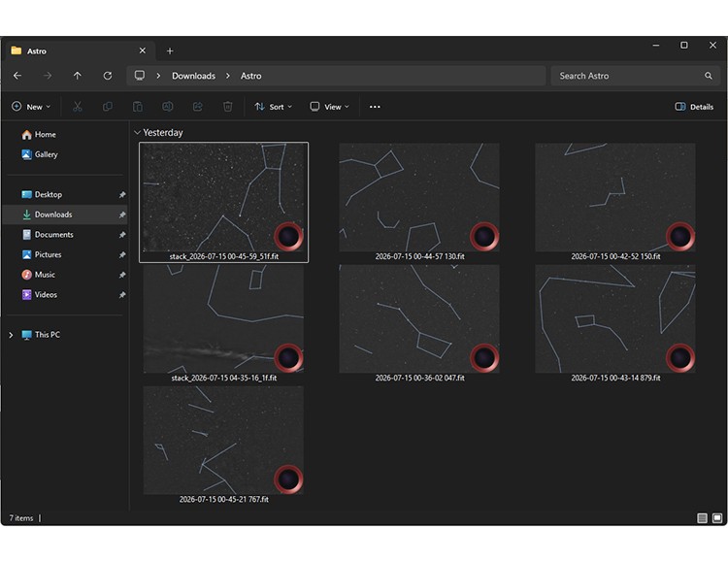Click the pin icon beside Music
This screenshot has width=728, height=562.
122,275
